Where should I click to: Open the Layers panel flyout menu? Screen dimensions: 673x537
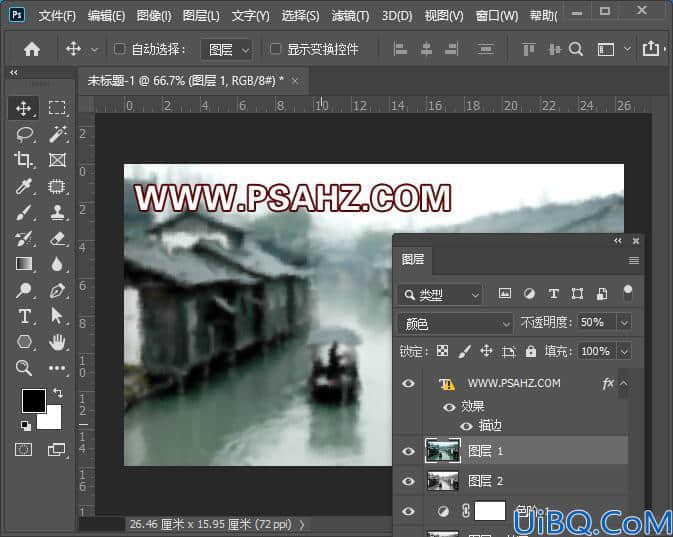tap(634, 261)
